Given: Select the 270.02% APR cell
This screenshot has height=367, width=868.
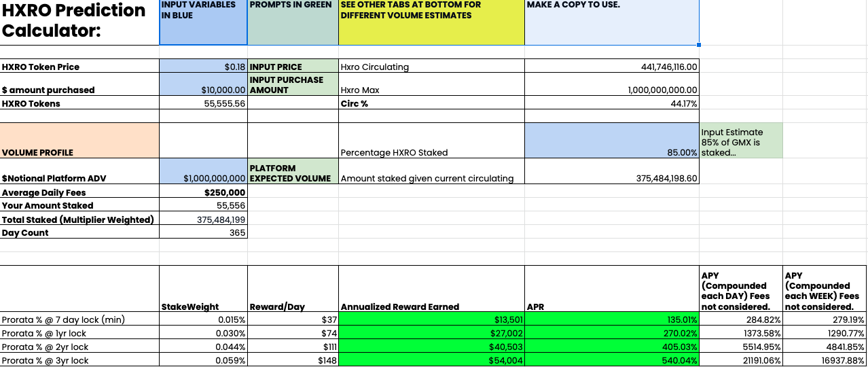Looking at the screenshot, I should 612,333.
